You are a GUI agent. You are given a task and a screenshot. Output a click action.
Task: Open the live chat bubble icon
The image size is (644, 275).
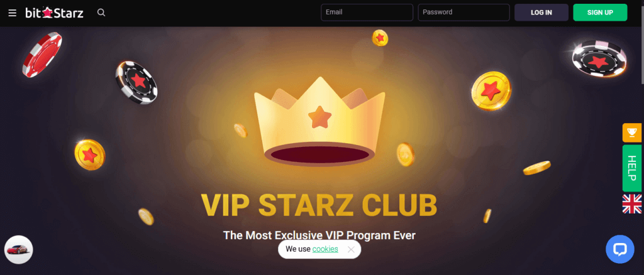pos(619,249)
